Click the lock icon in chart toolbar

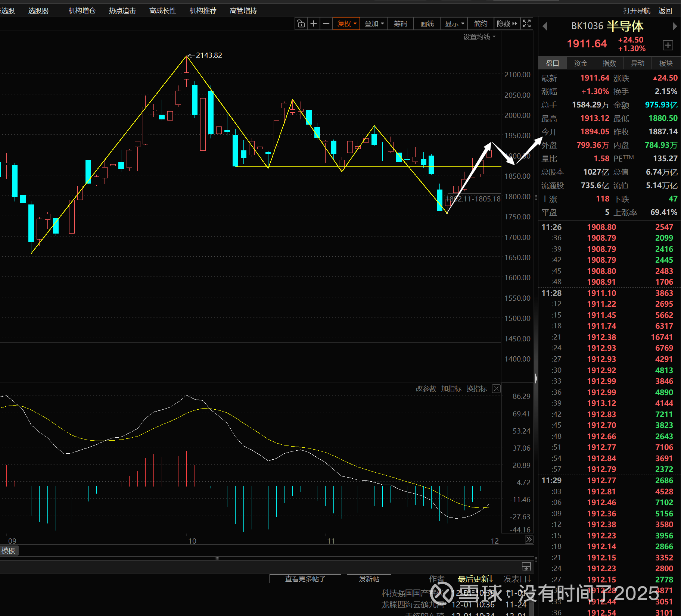[301, 24]
